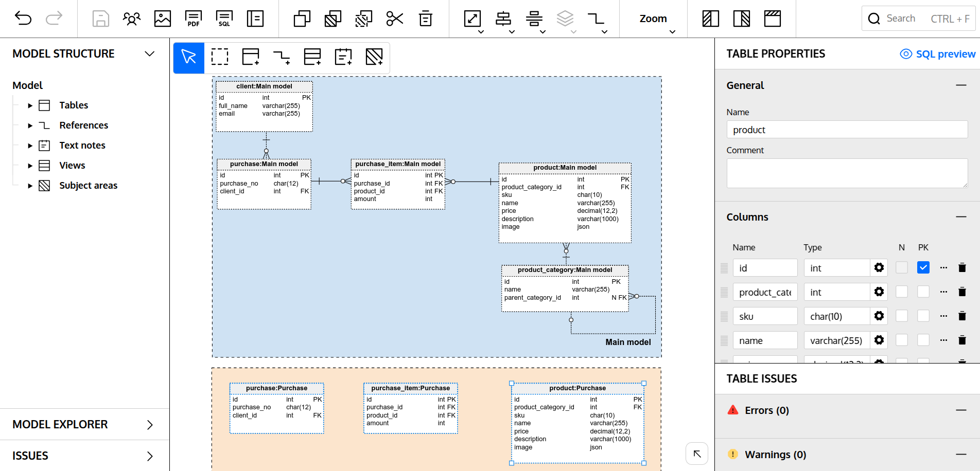
Task: Open the align objects horizontally tool
Action: [x=503, y=19]
